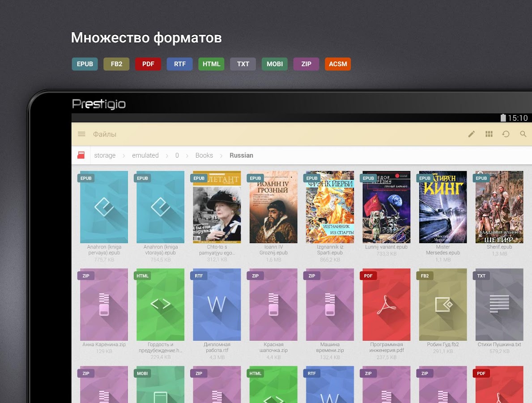Open Красная шапочка.zip archive icon
Viewport: 532px width, 403px height.
coord(273,304)
